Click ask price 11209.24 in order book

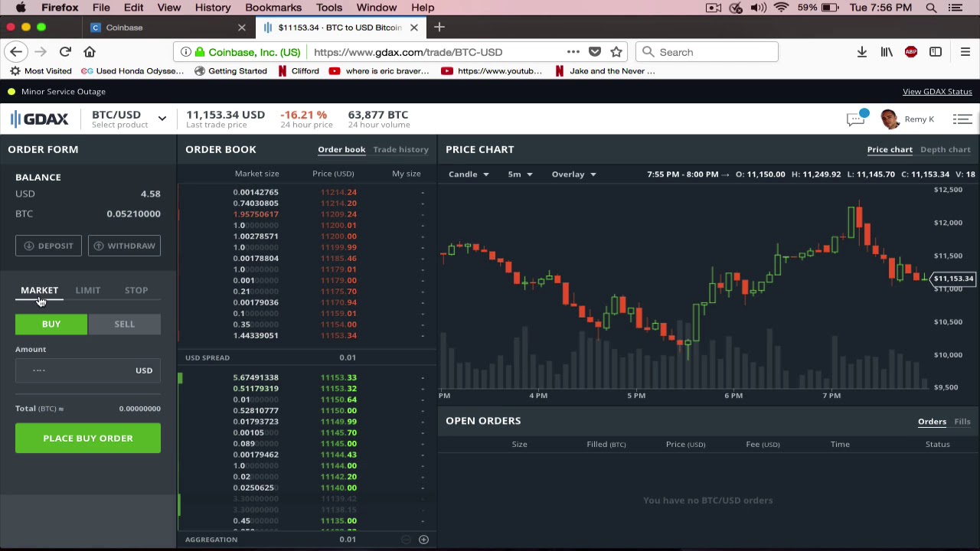click(338, 214)
